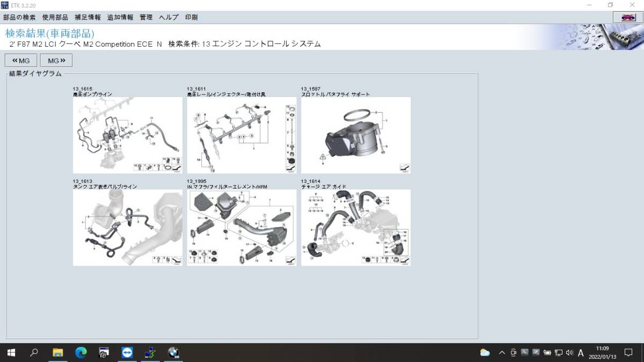This screenshot has height=362, width=644.
Task: Click the UK flag language icon
Action: point(627,17)
